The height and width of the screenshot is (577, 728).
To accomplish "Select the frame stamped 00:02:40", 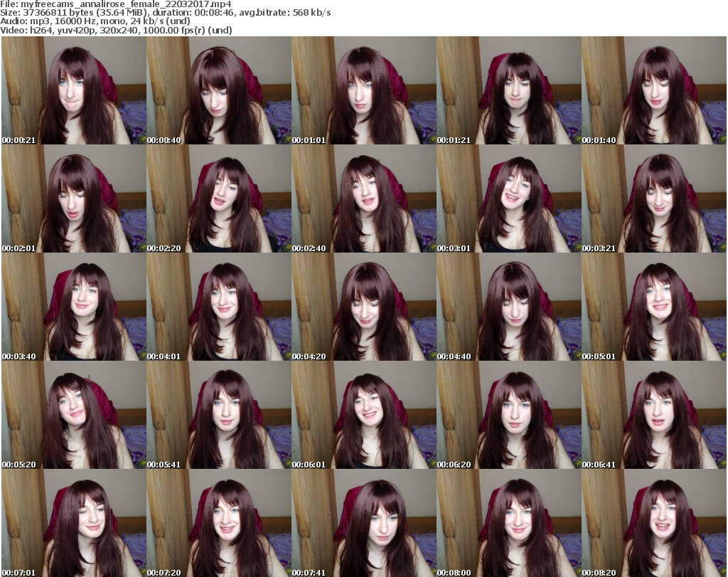I will click(x=363, y=198).
